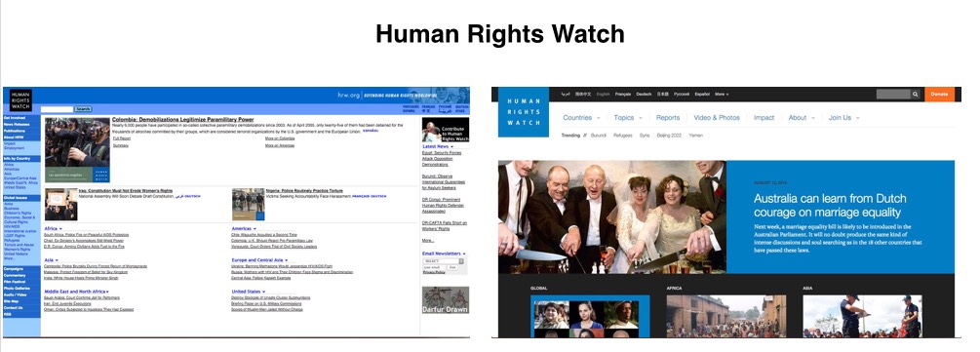The width and height of the screenshot is (980, 352).
Task: Expand the Countries dropdown menu
Action: click(x=581, y=118)
